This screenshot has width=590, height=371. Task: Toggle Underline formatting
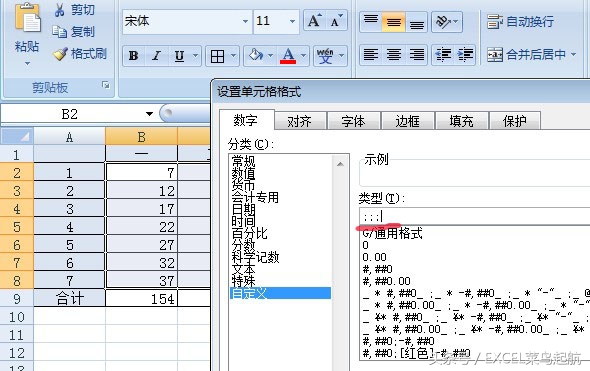coord(179,56)
